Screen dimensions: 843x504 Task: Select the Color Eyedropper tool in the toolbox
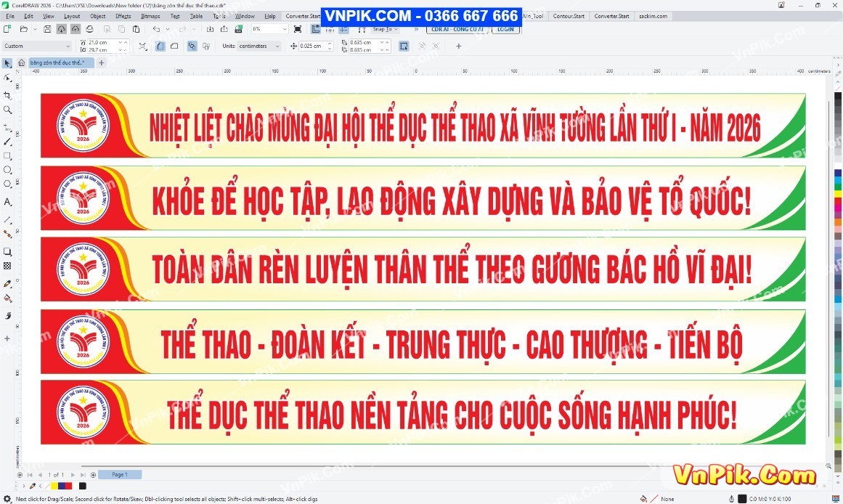(x=7, y=283)
